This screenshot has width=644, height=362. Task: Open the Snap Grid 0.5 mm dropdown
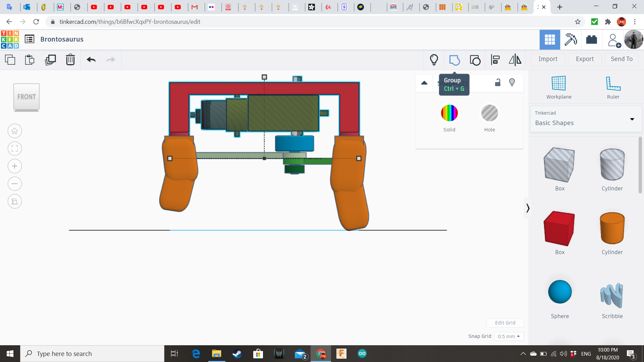(509, 336)
